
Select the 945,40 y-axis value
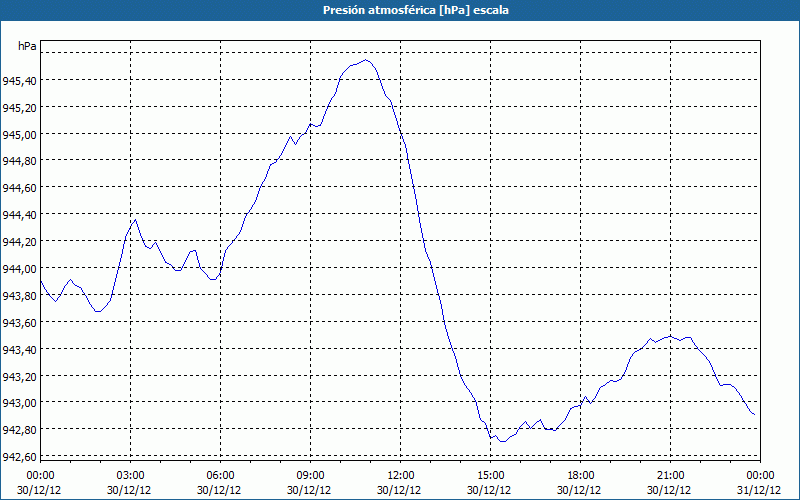pyautogui.click(x=19, y=80)
